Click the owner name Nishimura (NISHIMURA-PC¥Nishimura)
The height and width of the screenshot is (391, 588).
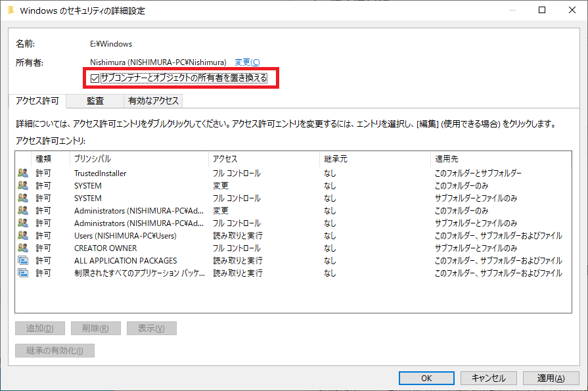pyautogui.click(x=158, y=62)
